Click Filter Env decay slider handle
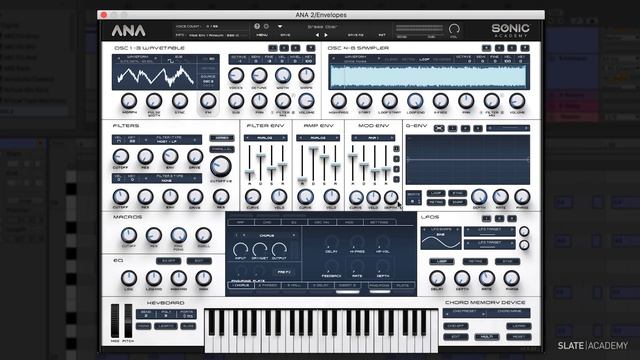 tap(260, 156)
